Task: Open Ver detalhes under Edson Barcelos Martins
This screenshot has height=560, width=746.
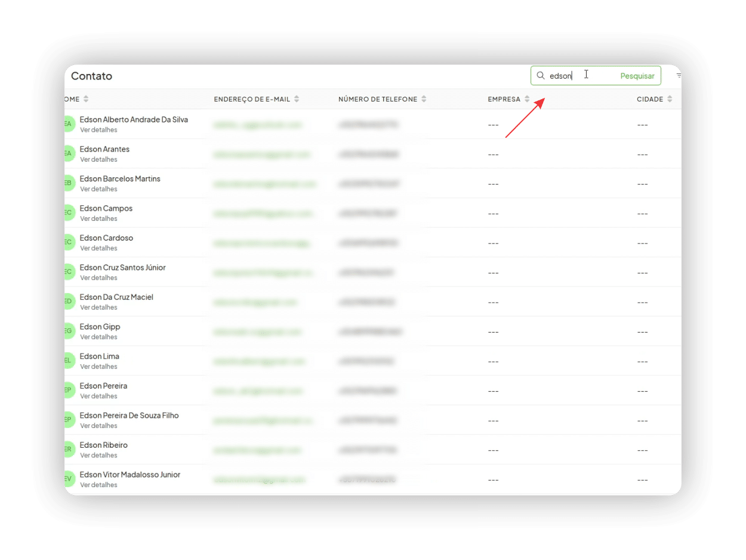Action: 98,189
